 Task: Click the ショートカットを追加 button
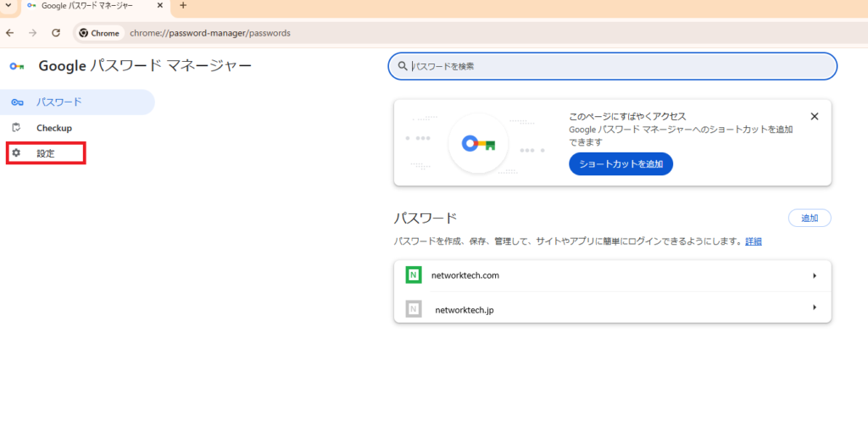tap(620, 163)
